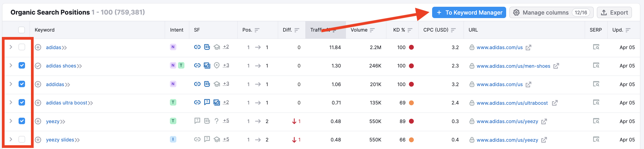Open adidas shoes keyword link
Viewport: 644px width, 149px height.
coord(61,66)
